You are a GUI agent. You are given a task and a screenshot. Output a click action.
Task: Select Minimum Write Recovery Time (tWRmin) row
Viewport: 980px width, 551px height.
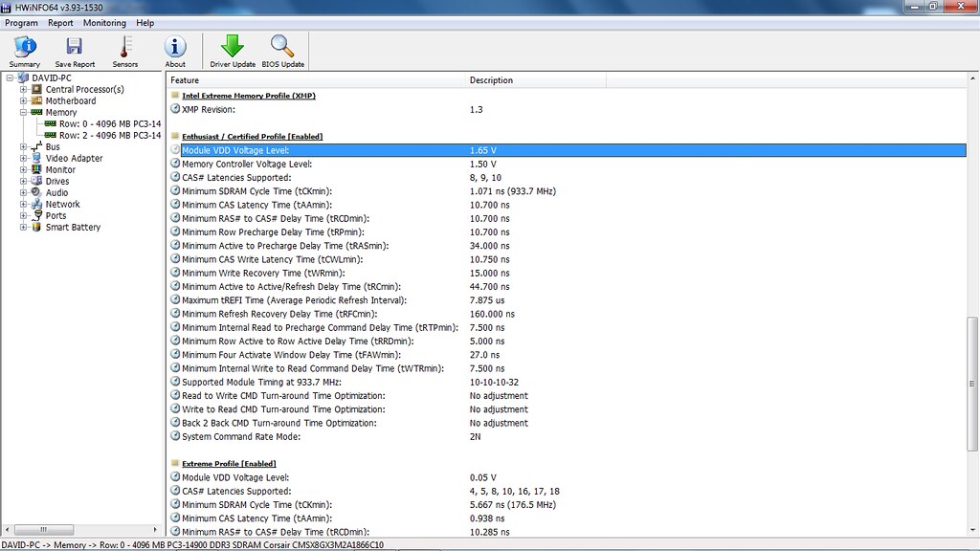pos(568,273)
